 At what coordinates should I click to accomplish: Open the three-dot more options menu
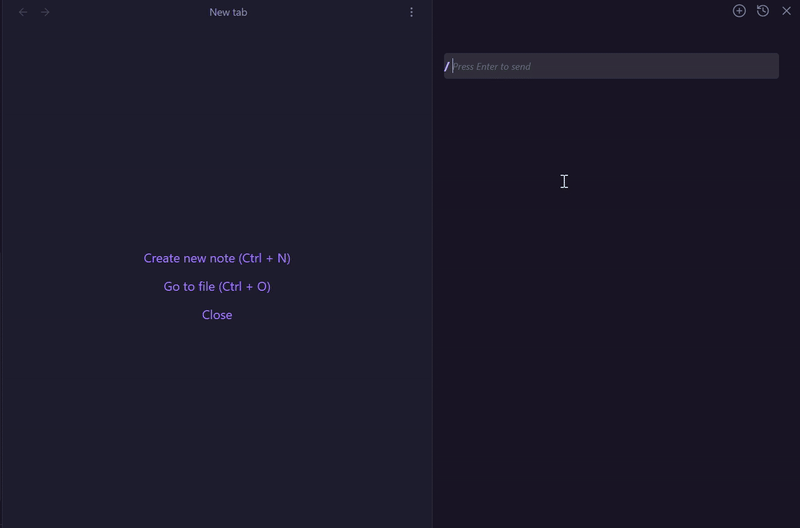(412, 12)
